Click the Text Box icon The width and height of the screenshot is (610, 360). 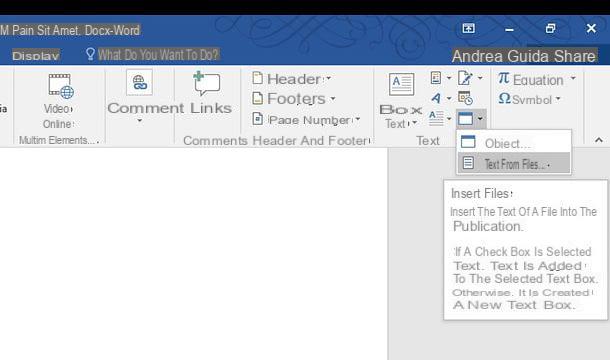(x=401, y=84)
